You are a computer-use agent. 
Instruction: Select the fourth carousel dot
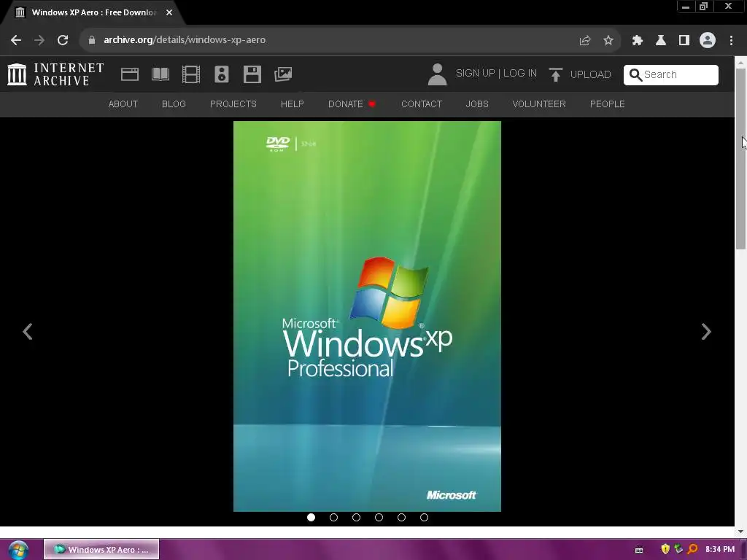point(379,517)
